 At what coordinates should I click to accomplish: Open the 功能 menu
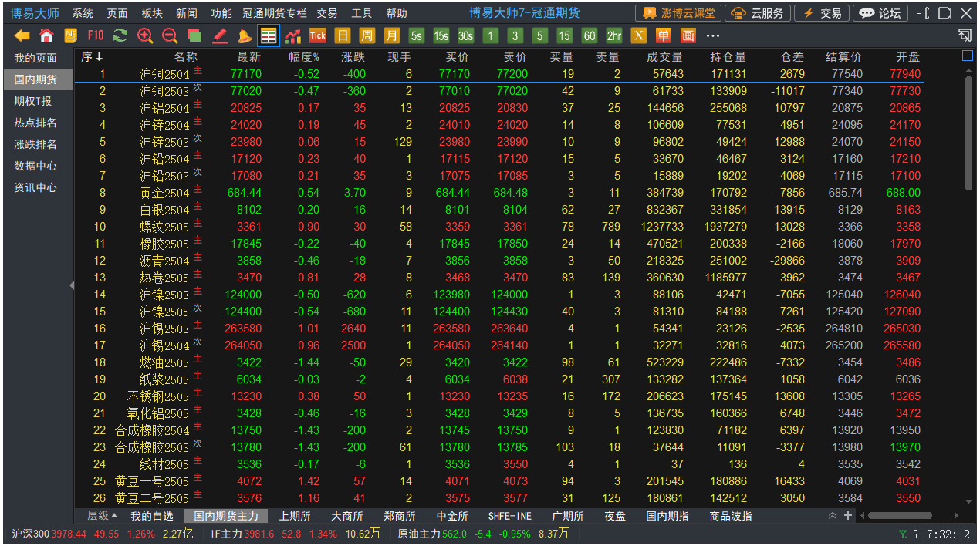221,13
